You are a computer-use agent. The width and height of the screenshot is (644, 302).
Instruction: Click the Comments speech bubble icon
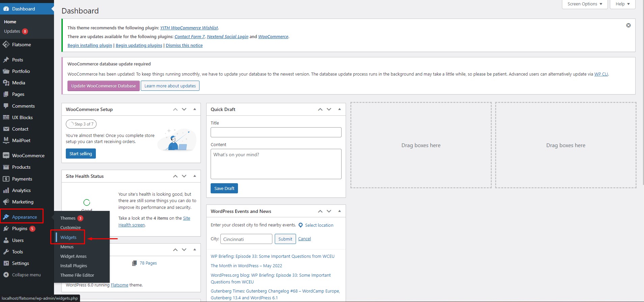[x=6, y=106]
